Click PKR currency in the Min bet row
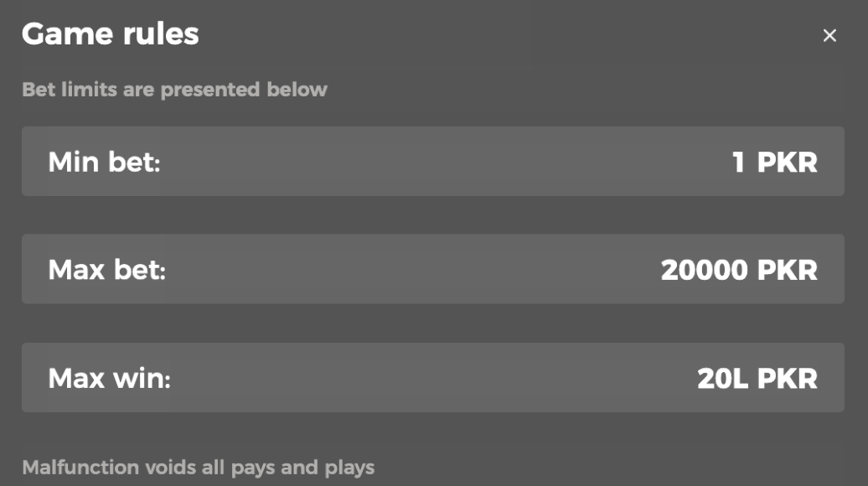 point(787,162)
